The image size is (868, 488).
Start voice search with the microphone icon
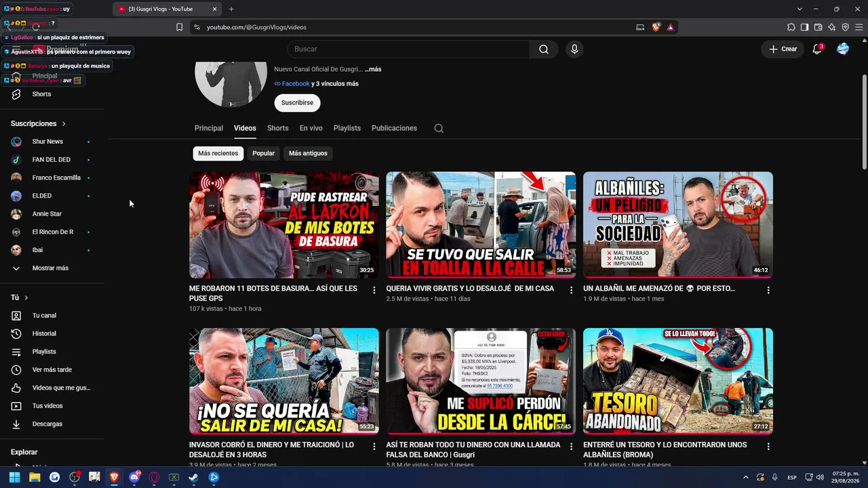coord(574,49)
